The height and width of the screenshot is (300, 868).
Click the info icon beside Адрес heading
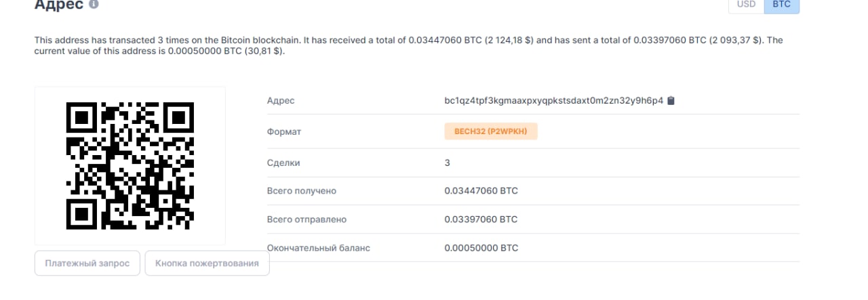pyautogui.click(x=94, y=5)
